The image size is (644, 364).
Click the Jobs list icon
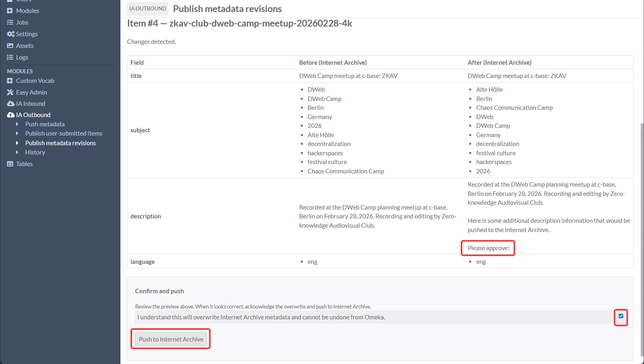pos(10,23)
